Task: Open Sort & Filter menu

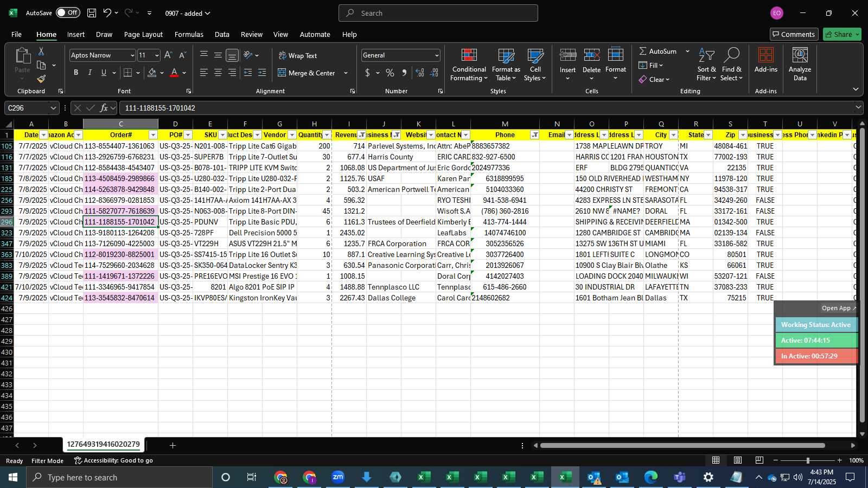Action: point(706,65)
